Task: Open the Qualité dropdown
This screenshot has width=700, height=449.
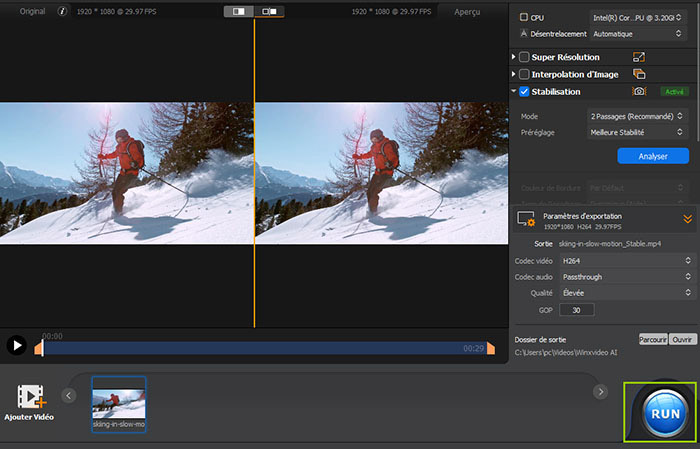Action: pyautogui.click(x=627, y=293)
